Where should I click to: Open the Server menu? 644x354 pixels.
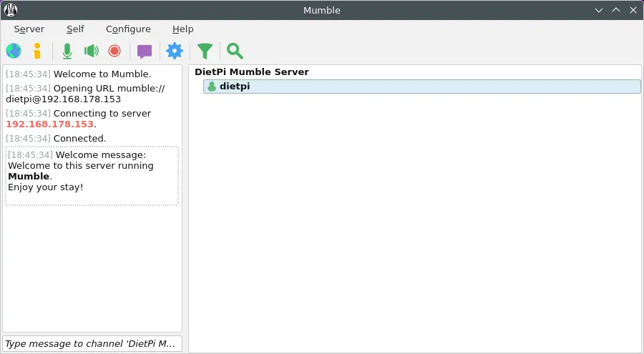point(29,29)
